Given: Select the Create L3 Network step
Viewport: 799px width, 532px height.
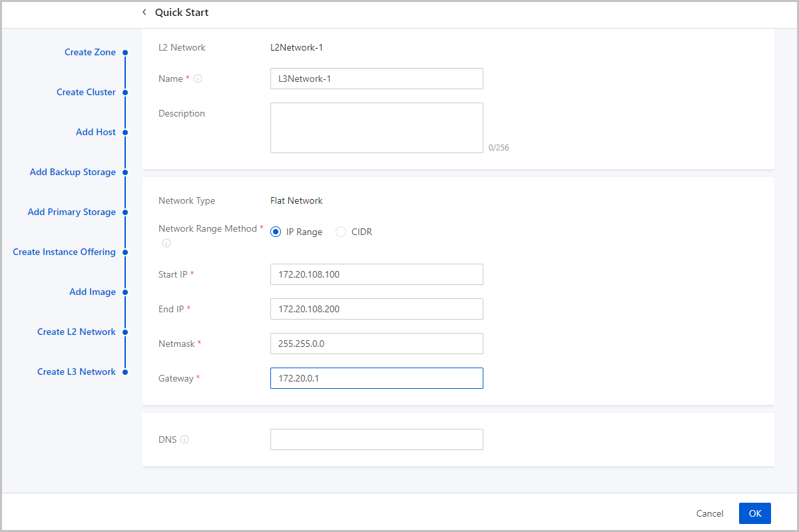Looking at the screenshot, I should 77,372.
